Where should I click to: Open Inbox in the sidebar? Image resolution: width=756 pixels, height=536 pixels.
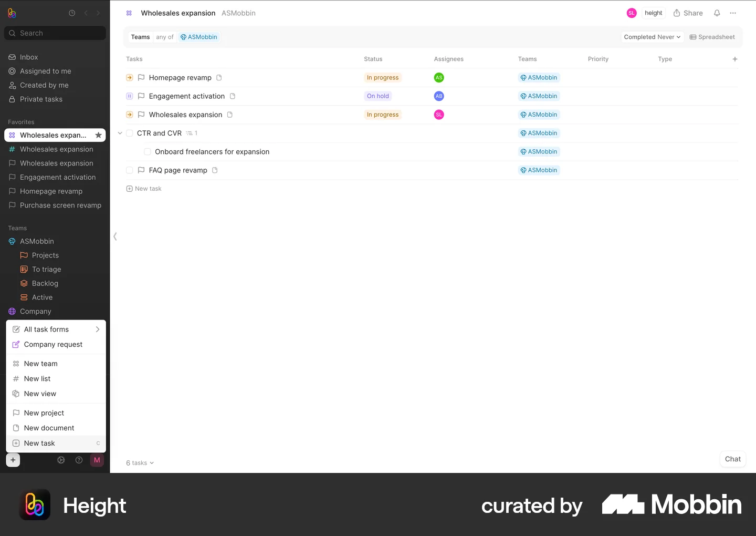[x=55, y=57]
